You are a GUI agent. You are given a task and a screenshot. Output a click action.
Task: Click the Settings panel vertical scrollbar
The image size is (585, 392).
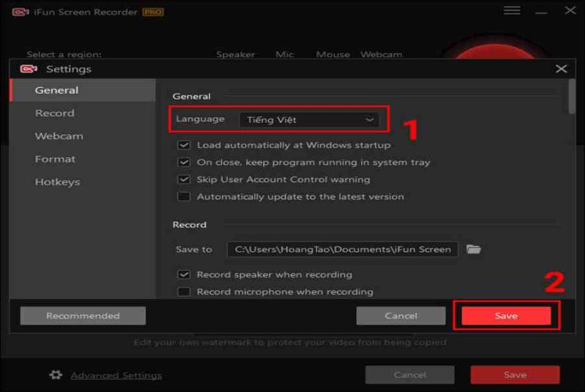tap(572, 97)
